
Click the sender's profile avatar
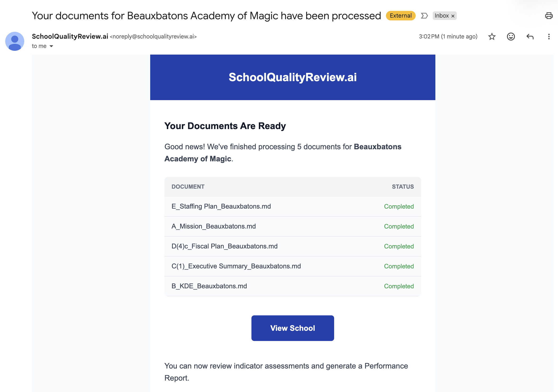[14, 41]
